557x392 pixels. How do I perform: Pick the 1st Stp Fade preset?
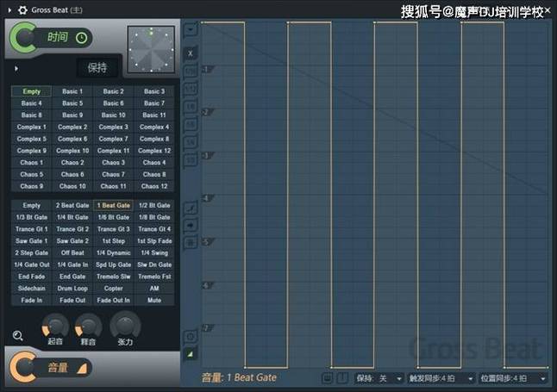click(154, 240)
